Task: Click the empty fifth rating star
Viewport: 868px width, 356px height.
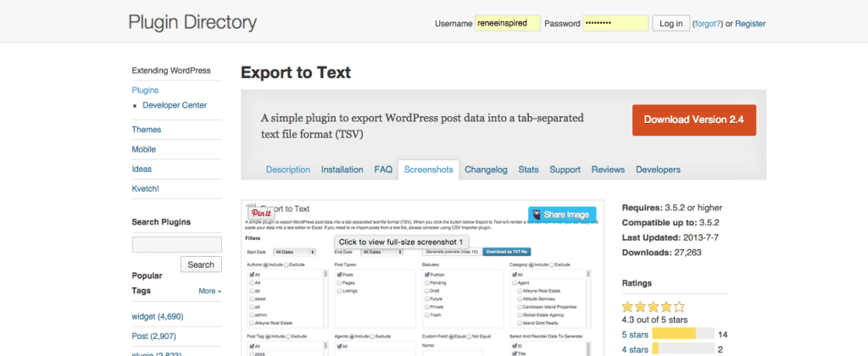Action: coord(679,307)
